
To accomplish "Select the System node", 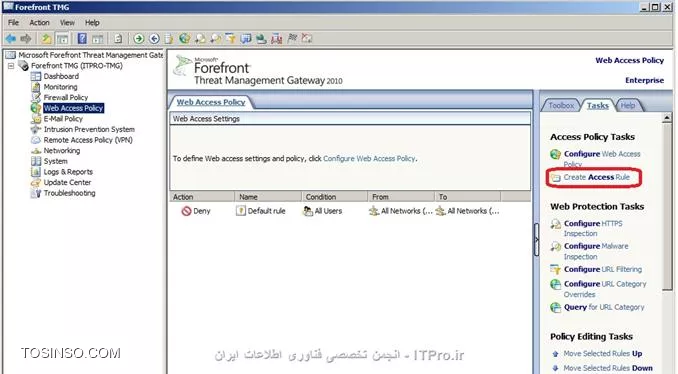I will 55,161.
